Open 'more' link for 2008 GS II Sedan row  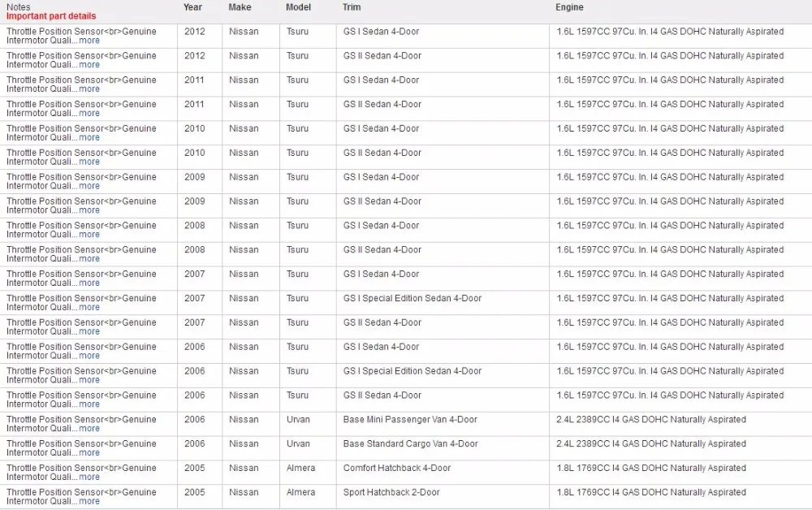89,259
